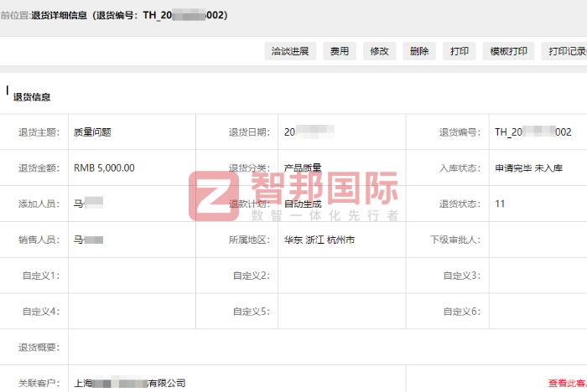Click the related customer company name
This screenshot has width=587, height=392.
(x=130, y=383)
